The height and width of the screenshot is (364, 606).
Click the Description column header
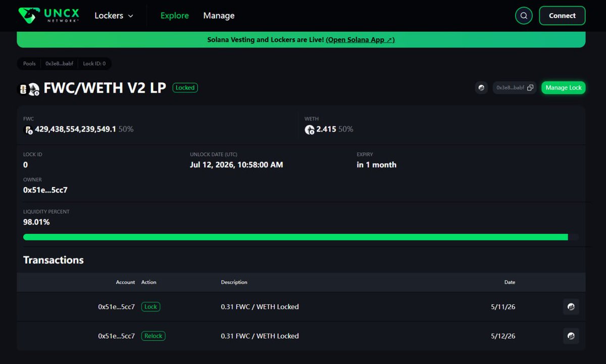(234, 282)
